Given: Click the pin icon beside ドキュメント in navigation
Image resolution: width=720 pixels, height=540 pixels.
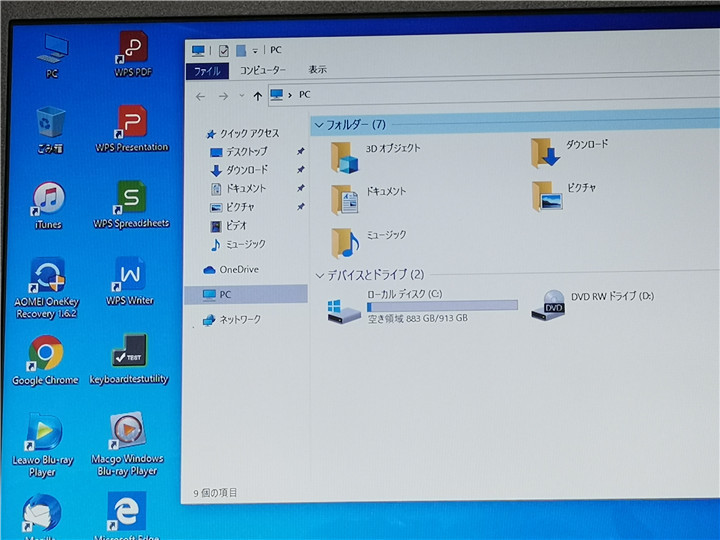Looking at the screenshot, I should click(x=300, y=188).
